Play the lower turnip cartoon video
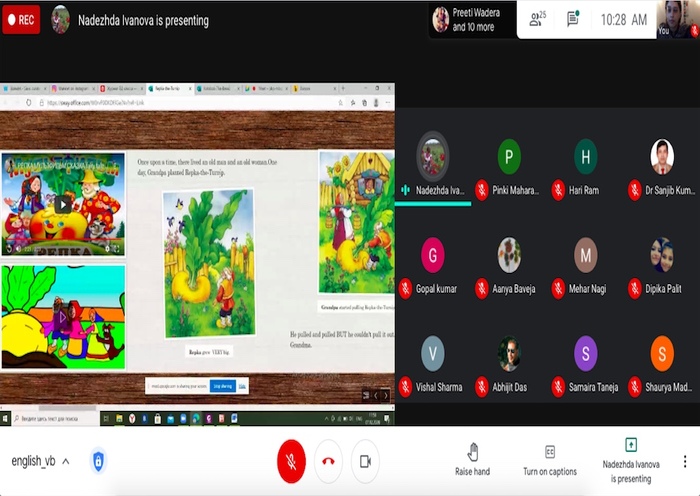This screenshot has width=700, height=496. pos(62,317)
